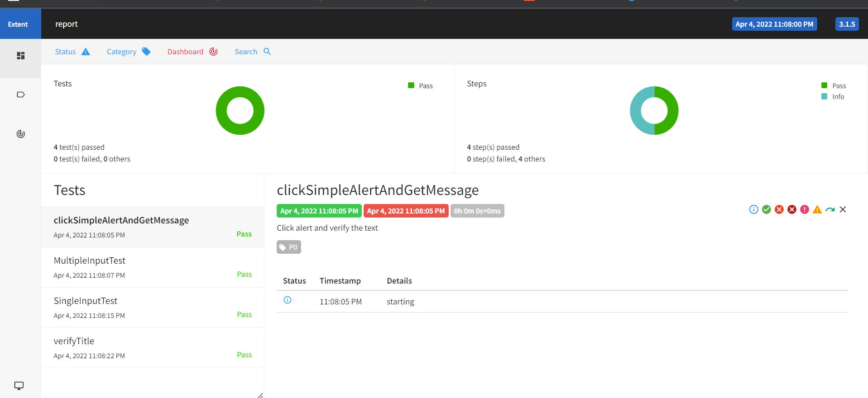This screenshot has height=398, width=868.
Task: Filter steps by fatal dark red cross icon
Action: pyautogui.click(x=791, y=209)
